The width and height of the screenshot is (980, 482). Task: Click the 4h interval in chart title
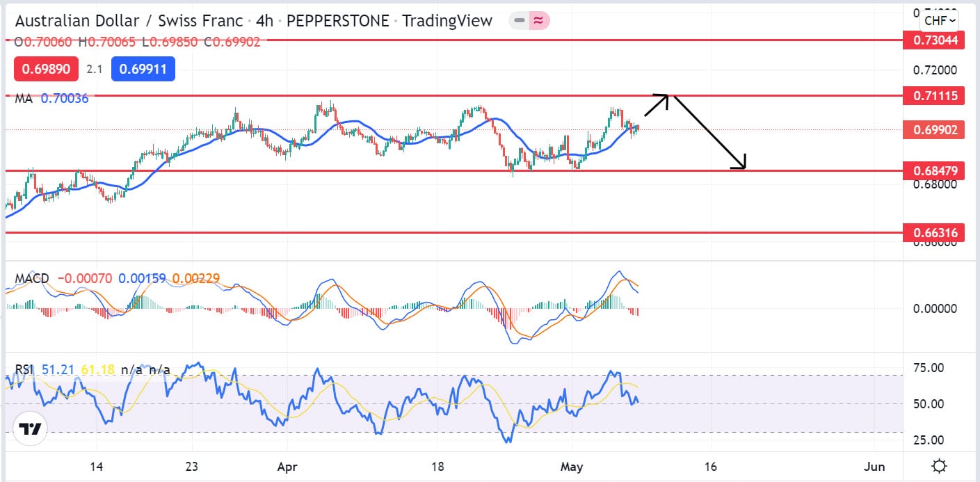tap(264, 21)
